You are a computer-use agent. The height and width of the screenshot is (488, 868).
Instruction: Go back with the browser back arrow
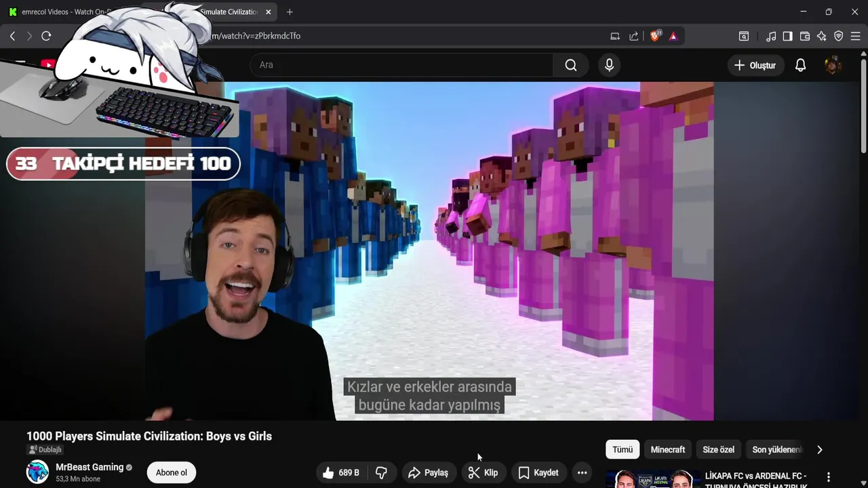(x=12, y=36)
